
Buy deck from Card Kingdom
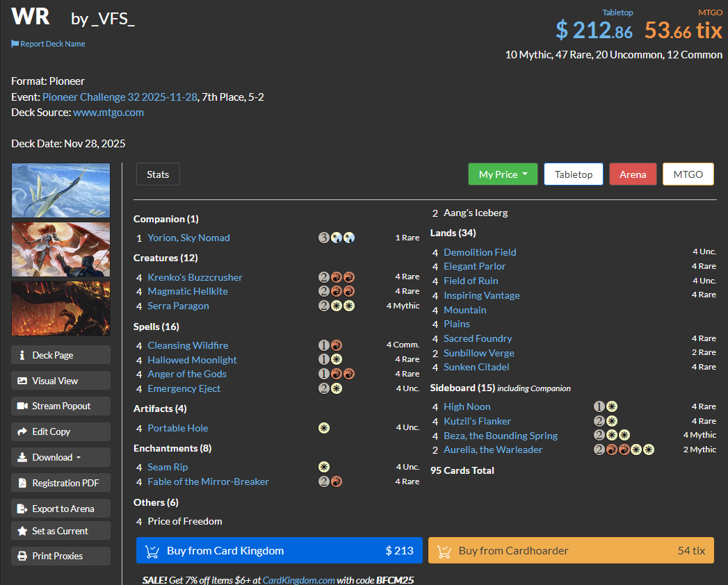[280, 551]
